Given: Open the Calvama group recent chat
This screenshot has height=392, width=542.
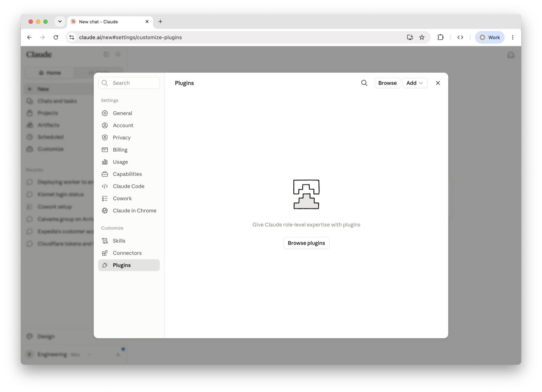Looking at the screenshot, I should click(59, 219).
